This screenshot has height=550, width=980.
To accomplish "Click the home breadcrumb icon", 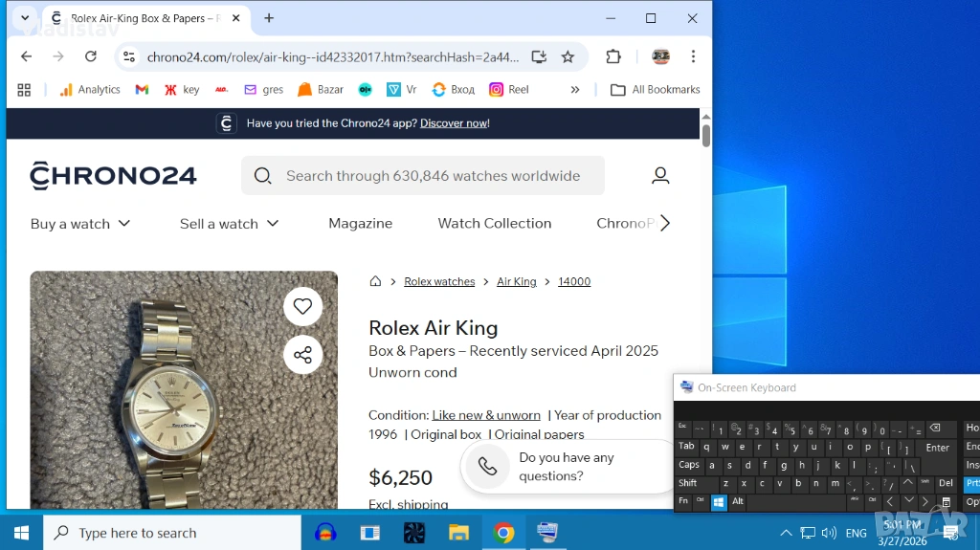I will tap(376, 281).
